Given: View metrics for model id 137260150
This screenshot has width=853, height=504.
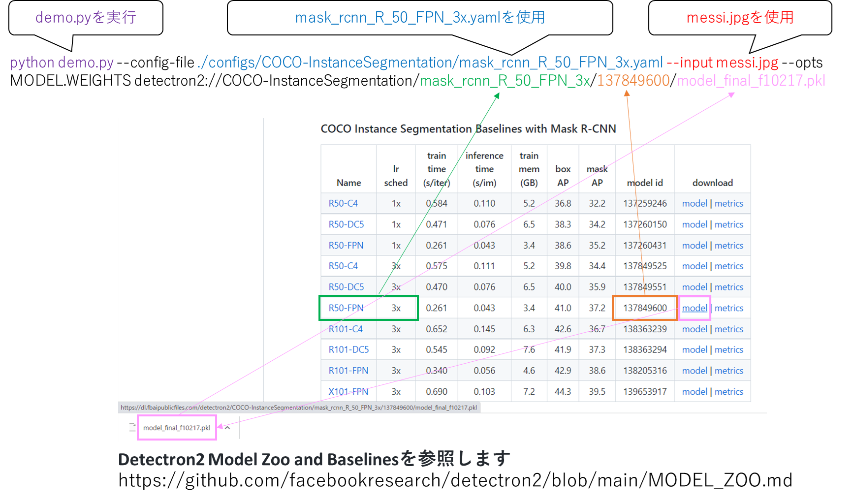Looking at the screenshot, I should click(x=728, y=224).
